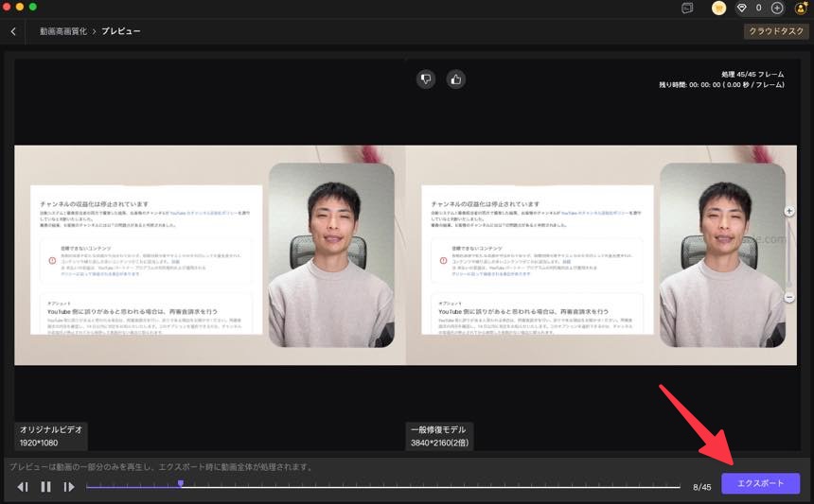The image size is (814, 504).
Task: Click the original video preview pane
Action: tap(209, 255)
